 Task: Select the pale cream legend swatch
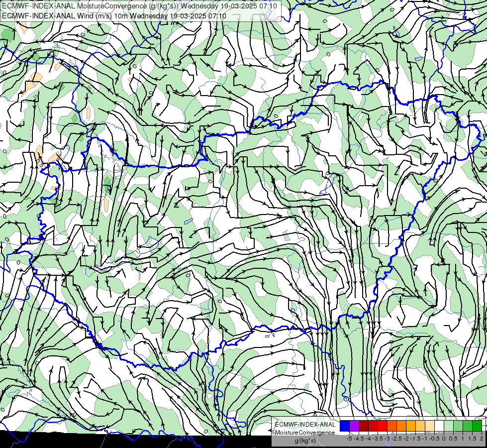pyautogui.click(x=430, y=426)
